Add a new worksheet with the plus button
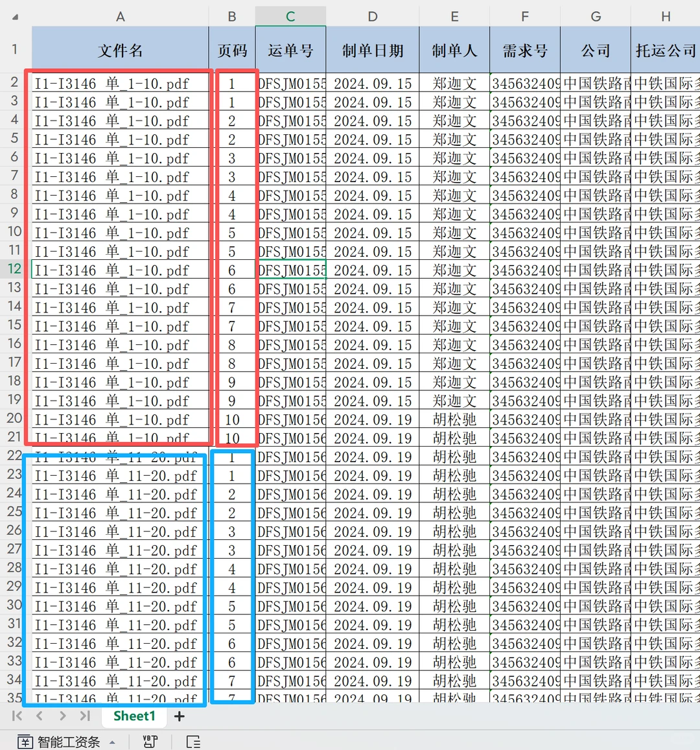Screen dimensions: 700x750 (179, 716)
